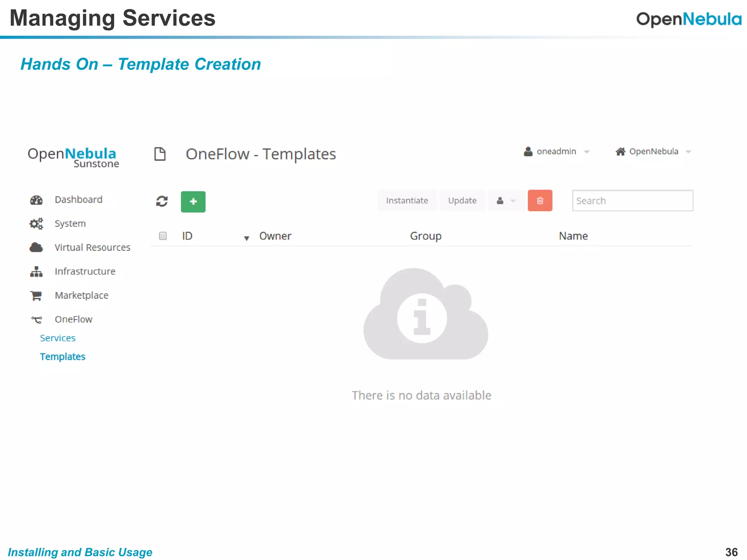Expand the OpenNebula zone dropdown
Viewport: 747px width, 560px height.
[x=653, y=151]
